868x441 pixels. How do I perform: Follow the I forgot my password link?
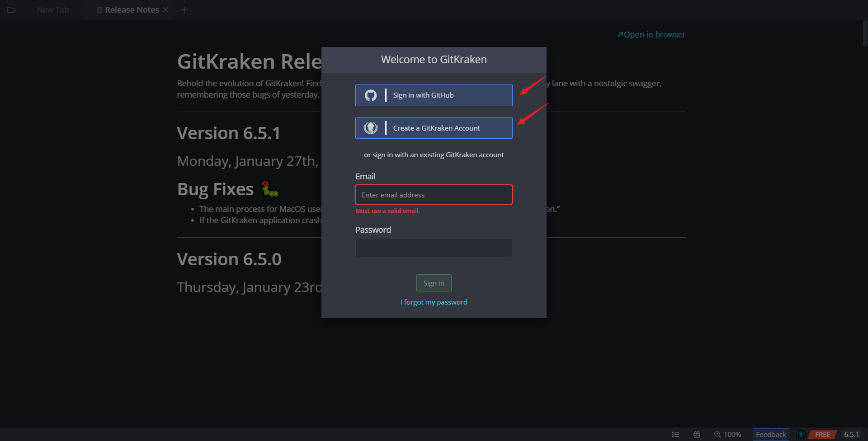click(x=434, y=302)
